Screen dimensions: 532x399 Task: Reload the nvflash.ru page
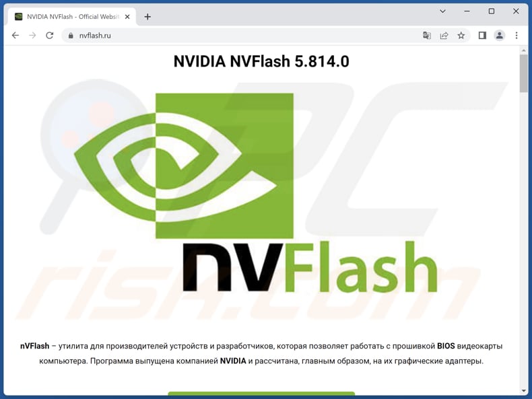pos(50,35)
